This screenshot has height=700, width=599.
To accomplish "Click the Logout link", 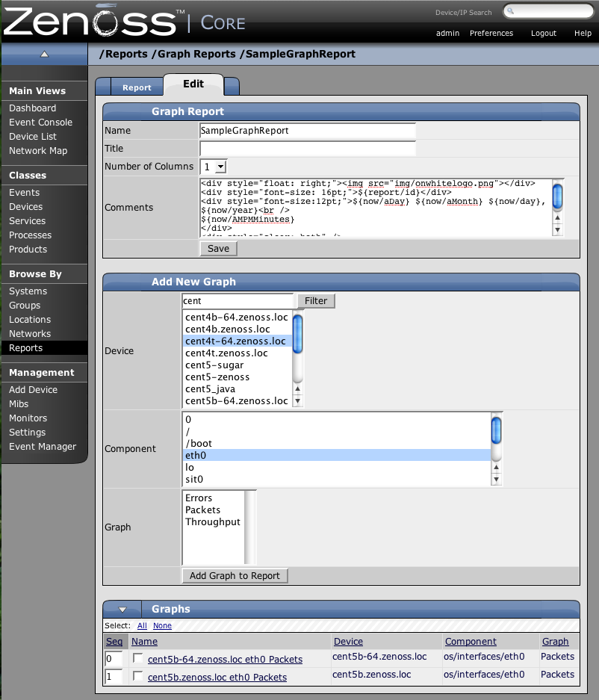I will [544, 33].
